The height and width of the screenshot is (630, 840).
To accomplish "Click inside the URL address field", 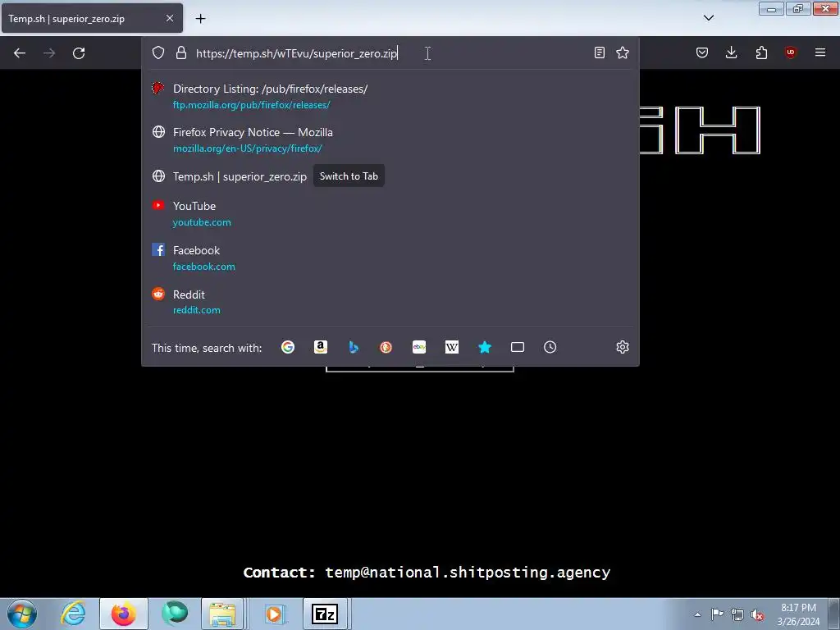I will [x=390, y=53].
